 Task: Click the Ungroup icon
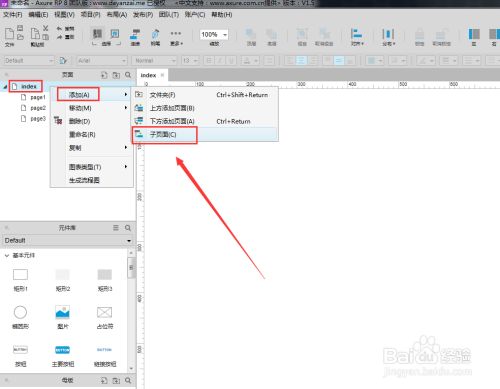[324, 34]
